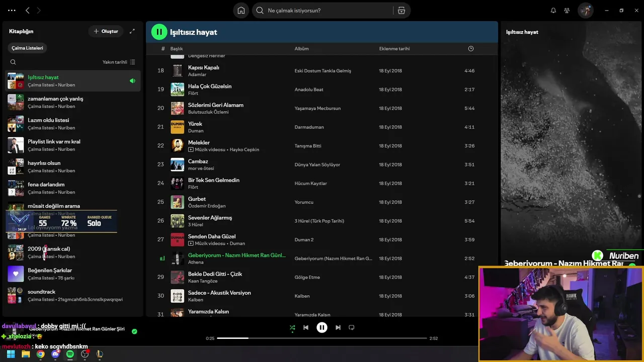Select track 'Kapısı Kapalı' by Adamlar
Viewport: 644px width, 362px height.
click(x=321, y=71)
